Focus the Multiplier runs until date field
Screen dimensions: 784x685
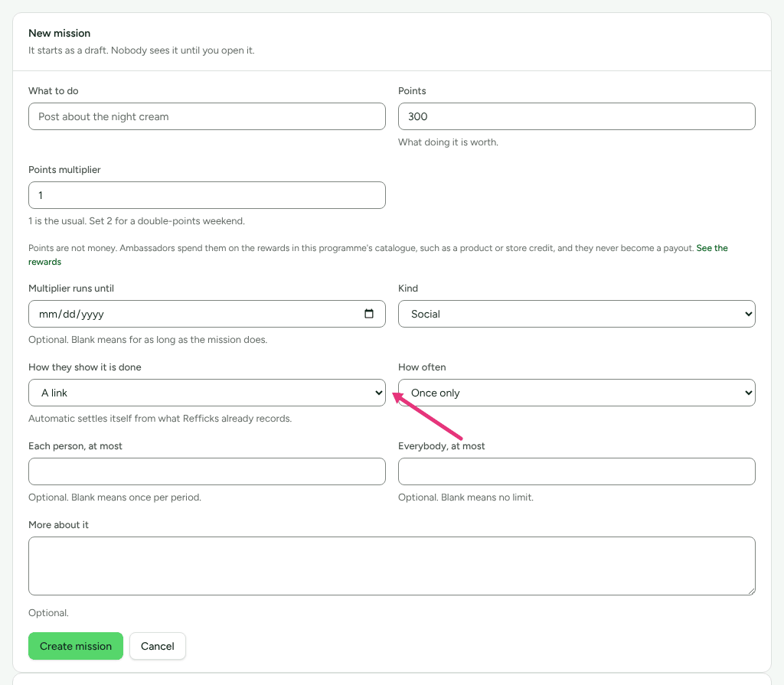[207, 314]
